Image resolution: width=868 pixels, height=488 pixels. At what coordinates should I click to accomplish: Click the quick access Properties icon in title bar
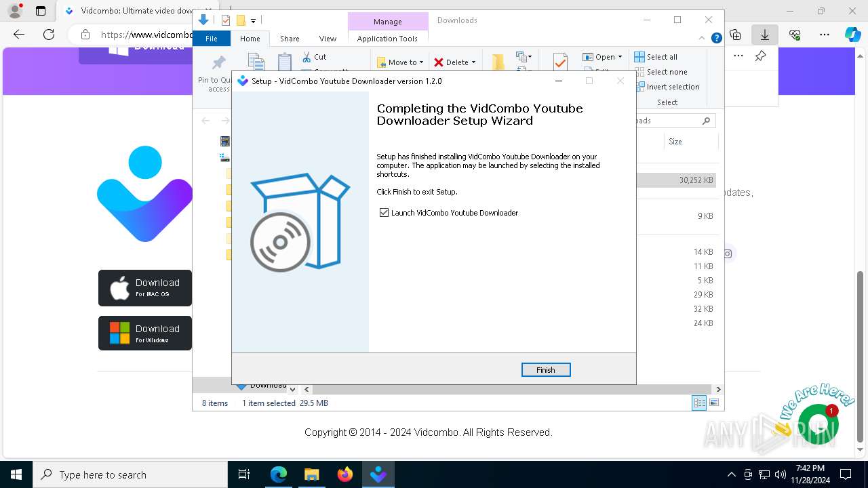pos(226,20)
